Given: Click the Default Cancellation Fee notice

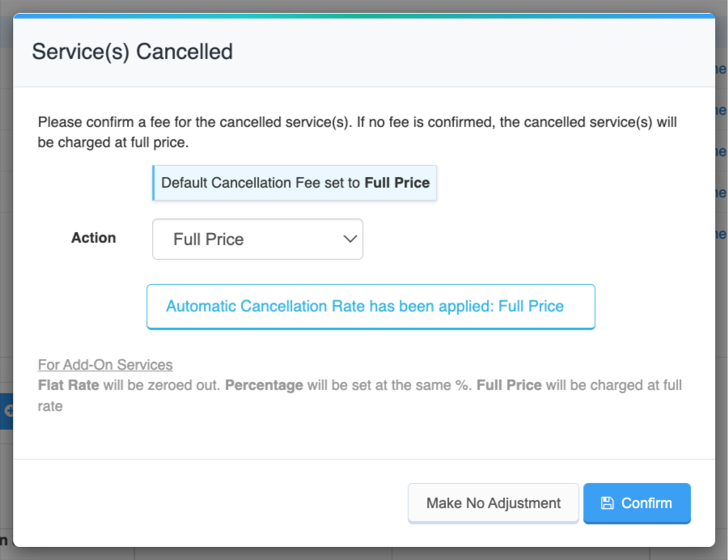Looking at the screenshot, I should 295,183.
